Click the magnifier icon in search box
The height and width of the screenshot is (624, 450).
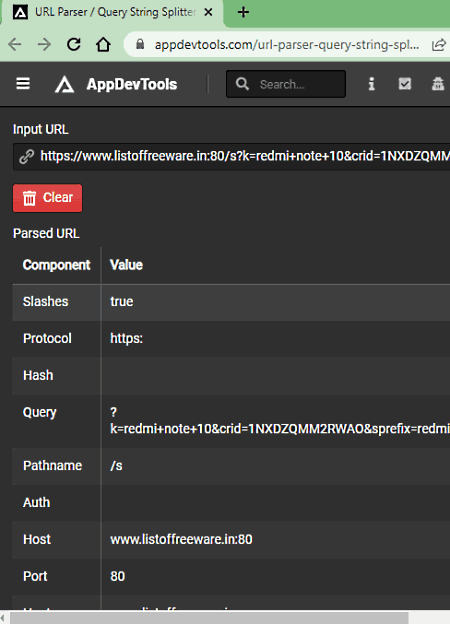point(242,84)
